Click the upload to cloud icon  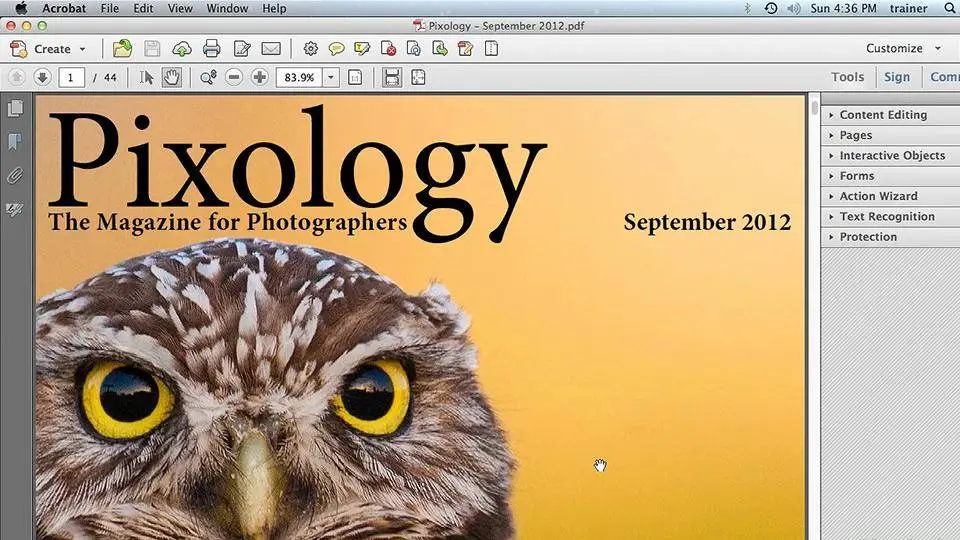coord(182,48)
